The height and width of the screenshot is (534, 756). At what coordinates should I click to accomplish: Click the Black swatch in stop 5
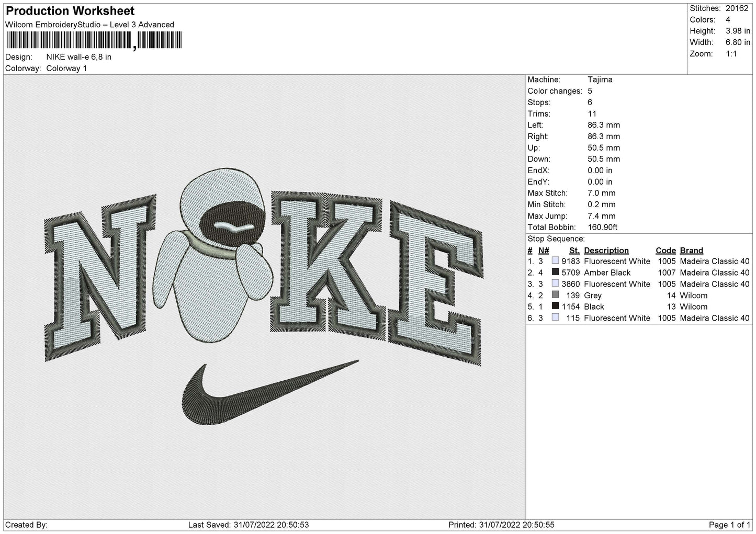coord(555,306)
